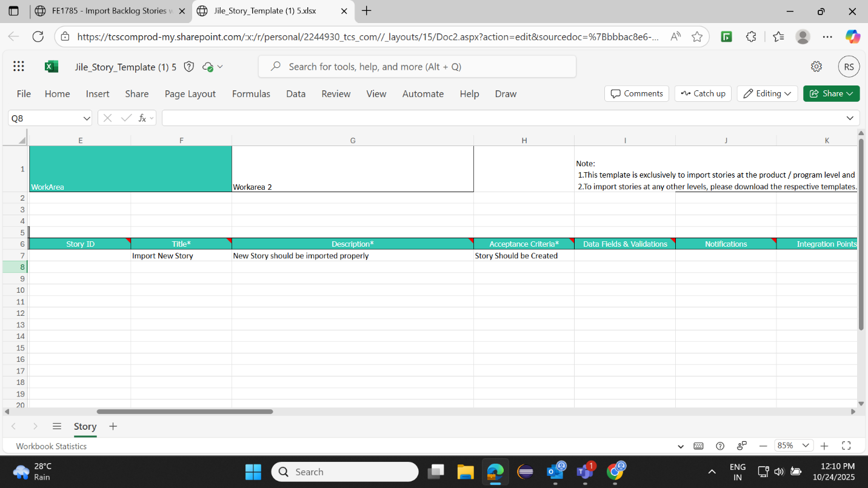Open Excel settings gear icon

(816, 67)
